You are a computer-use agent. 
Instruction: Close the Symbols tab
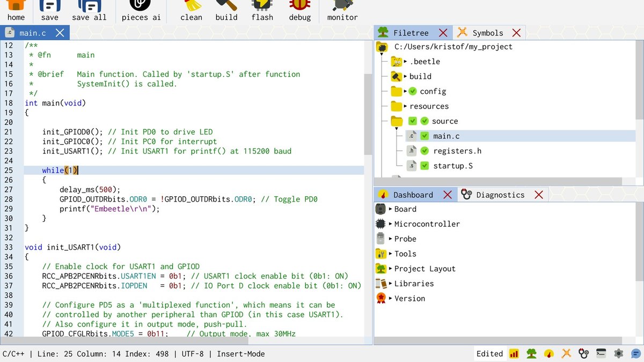[x=516, y=33]
